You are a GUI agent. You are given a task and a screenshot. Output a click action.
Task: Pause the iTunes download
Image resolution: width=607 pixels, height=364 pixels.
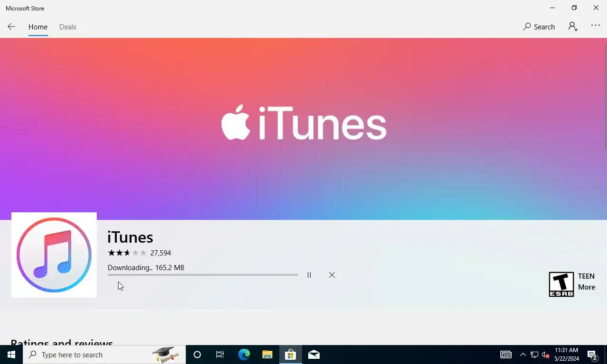(309, 275)
